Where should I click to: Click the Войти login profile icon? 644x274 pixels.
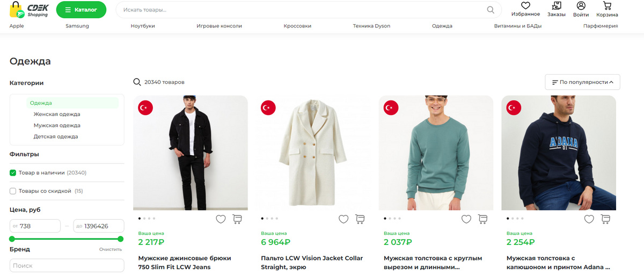581,6
